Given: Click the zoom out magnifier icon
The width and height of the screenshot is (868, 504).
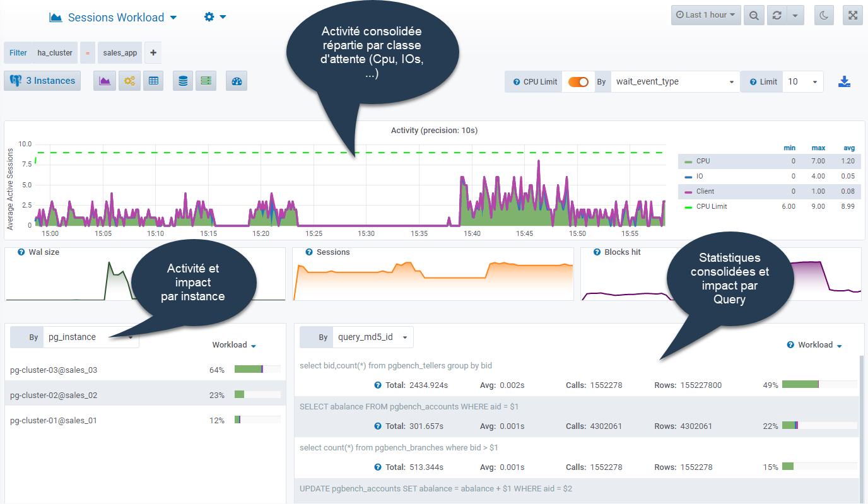Looking at the screenshot, I should (x=754, y=15).
